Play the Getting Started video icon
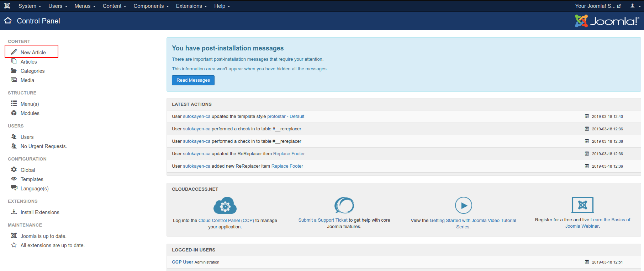The width and height of the screenshot is (644, 271). click(464, 205)
